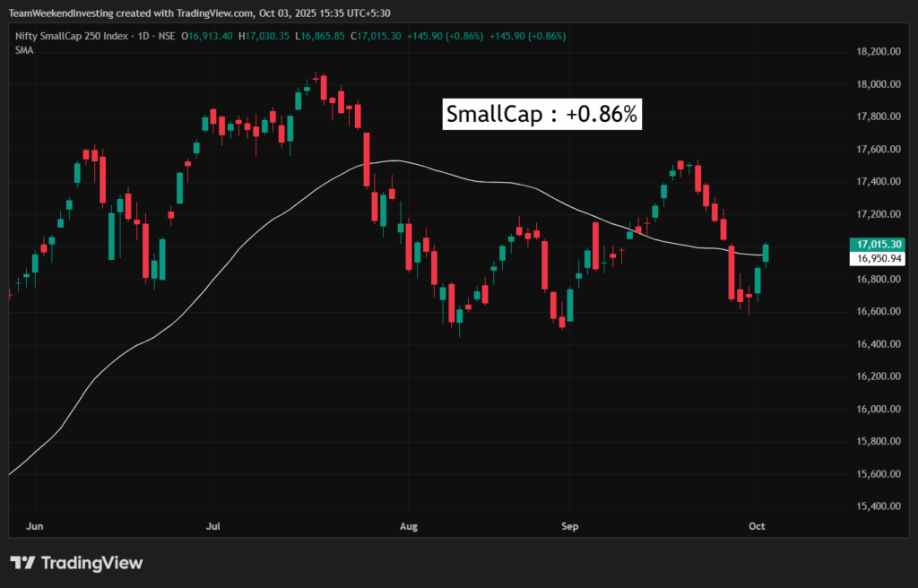This screenshot has width=918, height=588.
Task: Click the Jun label on time axis
Action: [36, 527]
